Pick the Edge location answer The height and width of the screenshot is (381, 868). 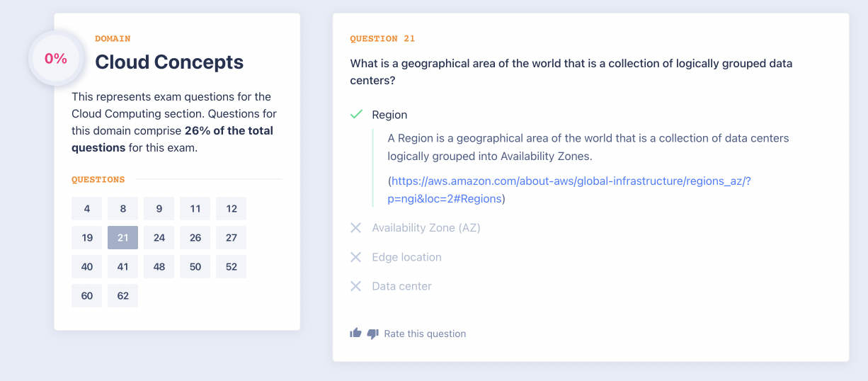(x=406, y=257)
